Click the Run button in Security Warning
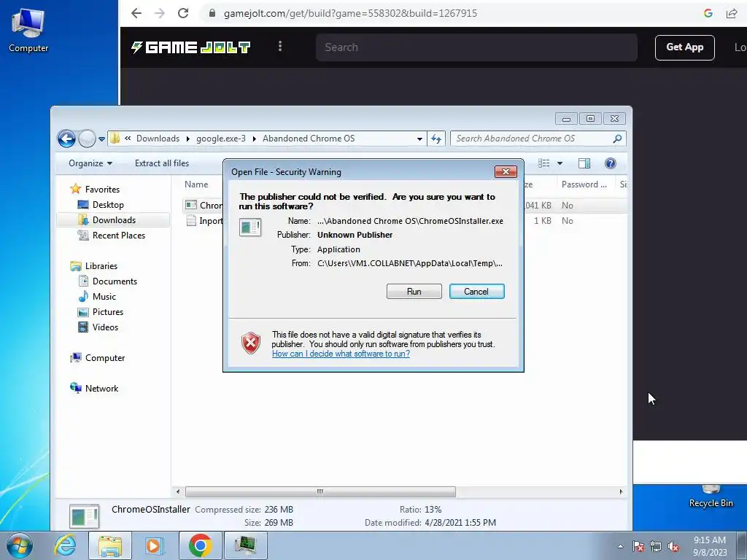The height and width of the screenshot is (560, 747). [x=414, y=292]
